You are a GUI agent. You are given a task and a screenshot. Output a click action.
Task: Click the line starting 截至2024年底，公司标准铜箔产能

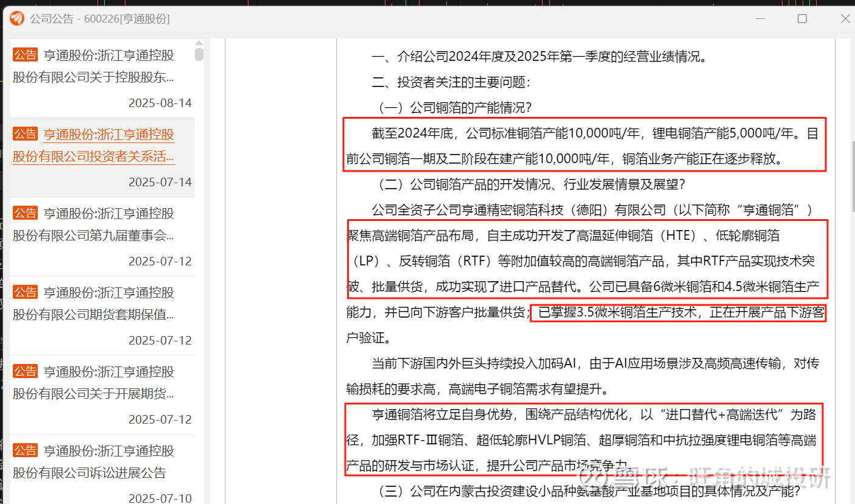coord(595,133)
